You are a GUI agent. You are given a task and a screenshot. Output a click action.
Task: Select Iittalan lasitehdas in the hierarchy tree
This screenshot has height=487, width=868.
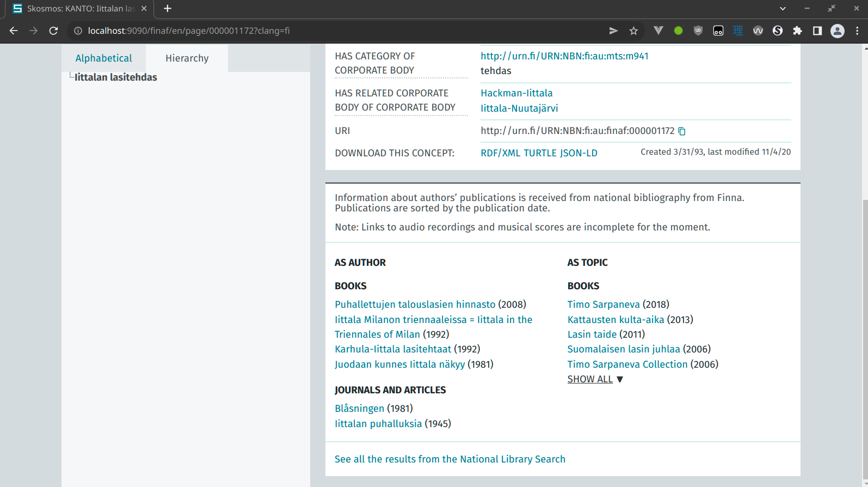point(116,77)
